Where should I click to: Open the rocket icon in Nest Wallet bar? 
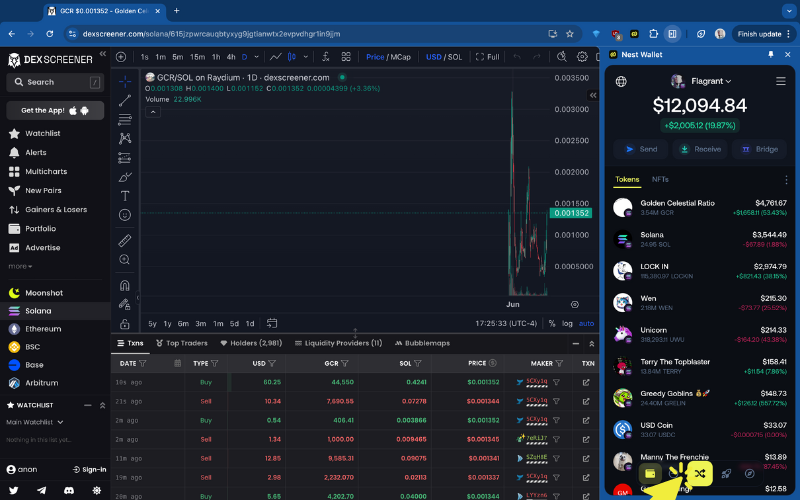(726, 473)
